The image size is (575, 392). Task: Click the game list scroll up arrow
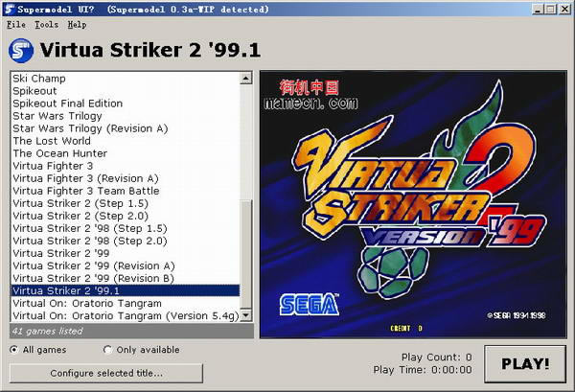point(245,78)
